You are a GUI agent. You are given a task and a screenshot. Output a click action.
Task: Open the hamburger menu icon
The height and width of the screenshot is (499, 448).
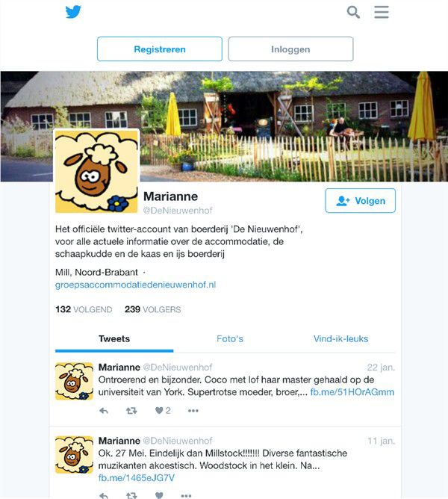[x=382, y=12]
